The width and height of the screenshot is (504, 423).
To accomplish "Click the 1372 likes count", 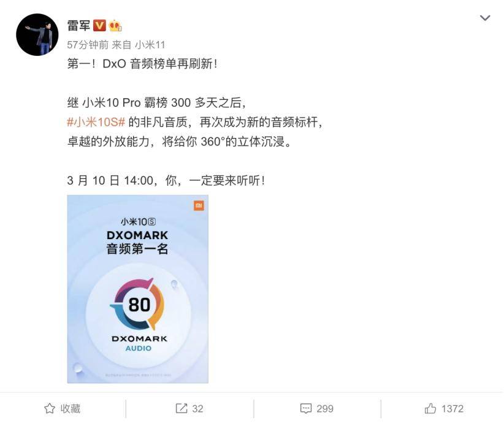I will tap(452, 408).
